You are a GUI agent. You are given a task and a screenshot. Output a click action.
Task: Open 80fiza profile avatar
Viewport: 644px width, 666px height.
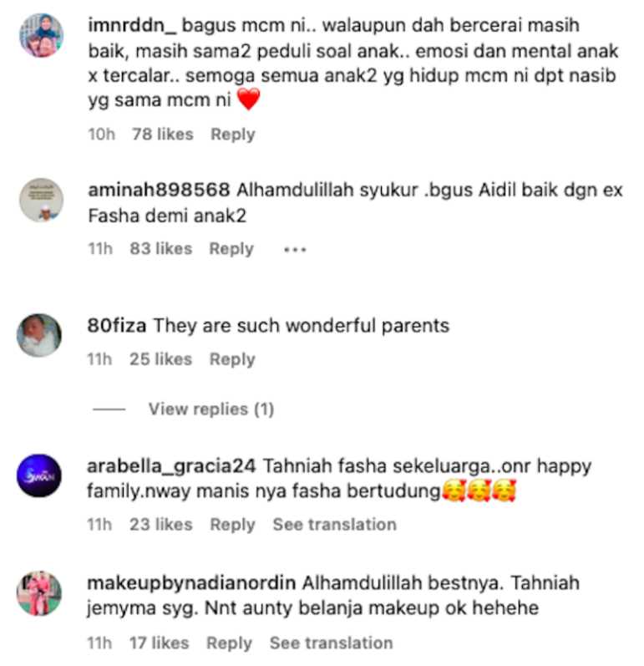(39, 335)
